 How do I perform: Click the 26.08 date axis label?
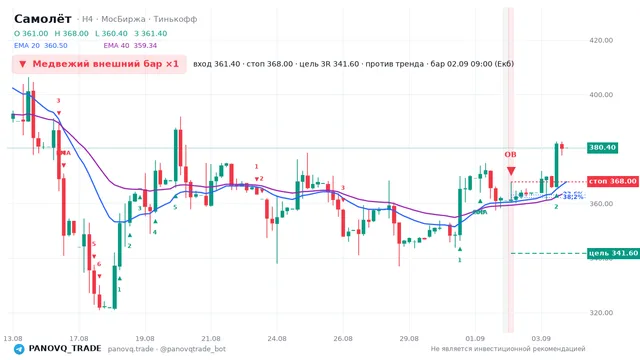point(343,339)
